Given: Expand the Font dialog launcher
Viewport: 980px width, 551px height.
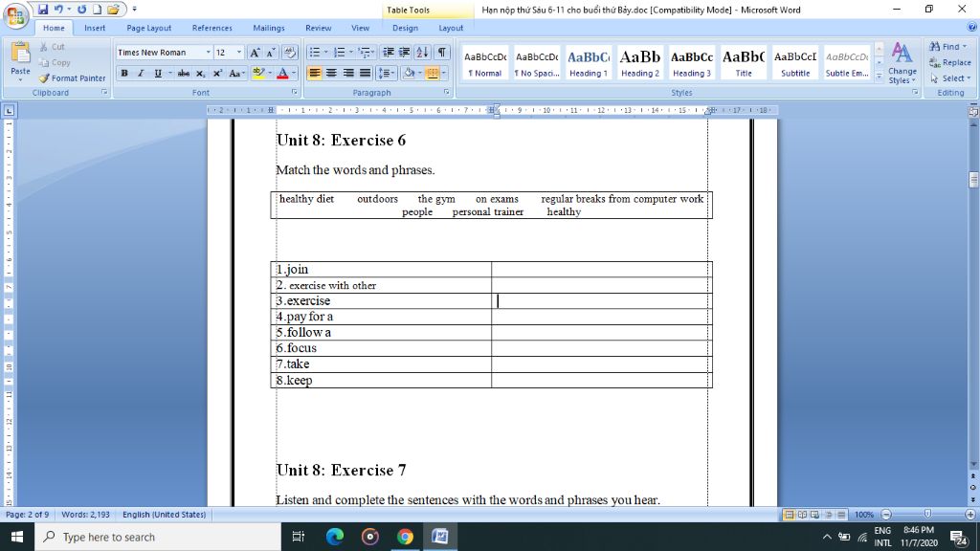Looking at the screenshot, I should [x=294, y=93].
